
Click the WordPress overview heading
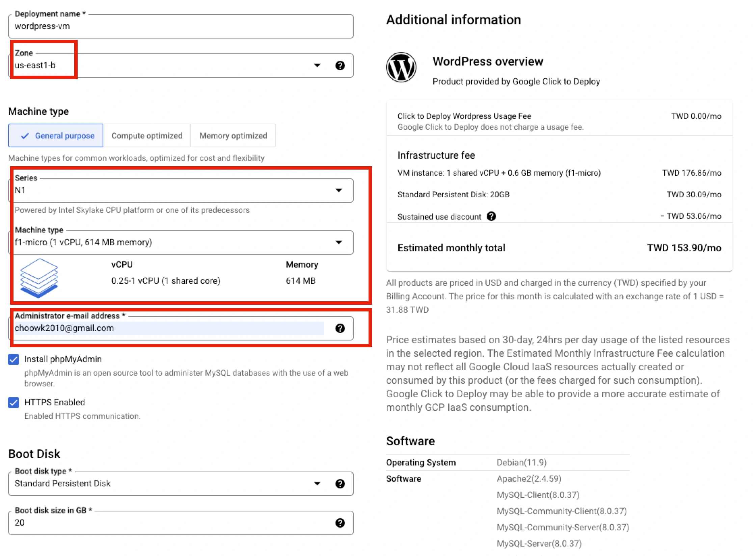(x=488, y=61)
